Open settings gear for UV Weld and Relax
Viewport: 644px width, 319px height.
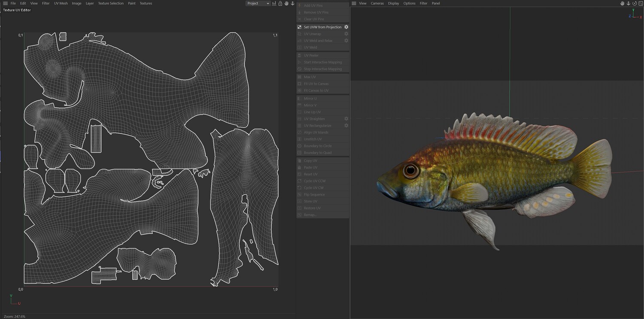click(346, 41)
